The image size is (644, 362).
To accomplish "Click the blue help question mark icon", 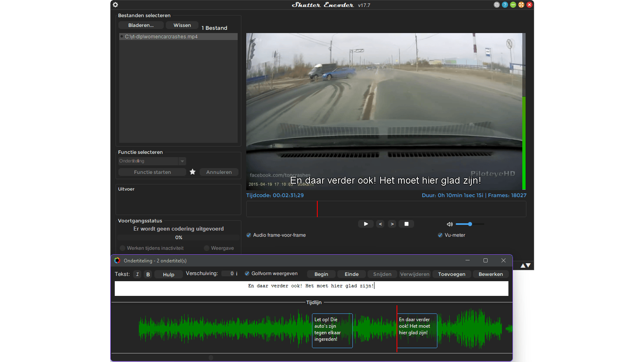I will pos(505,5).
